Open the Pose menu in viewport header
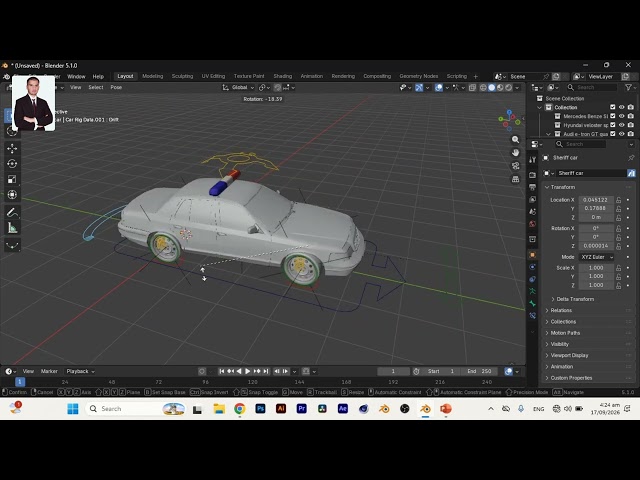This screenshot has height=480, width=640. (116, 87)
